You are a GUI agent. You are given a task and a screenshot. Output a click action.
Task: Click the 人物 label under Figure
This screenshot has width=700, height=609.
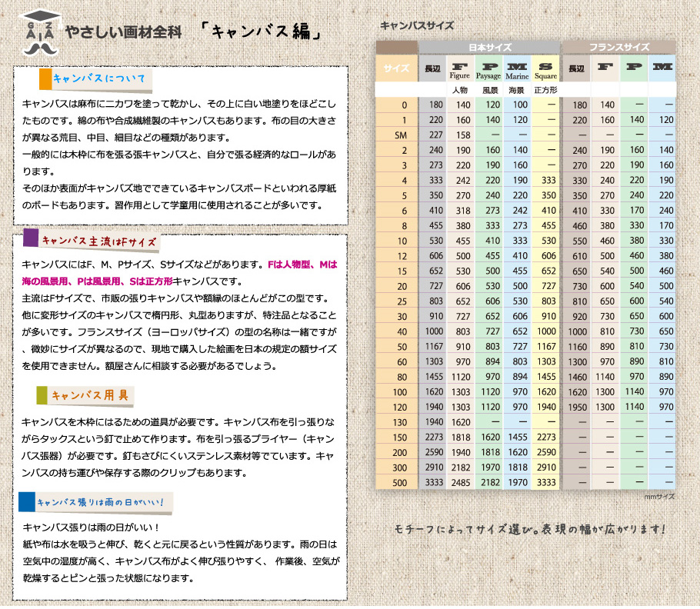[460, 90]
